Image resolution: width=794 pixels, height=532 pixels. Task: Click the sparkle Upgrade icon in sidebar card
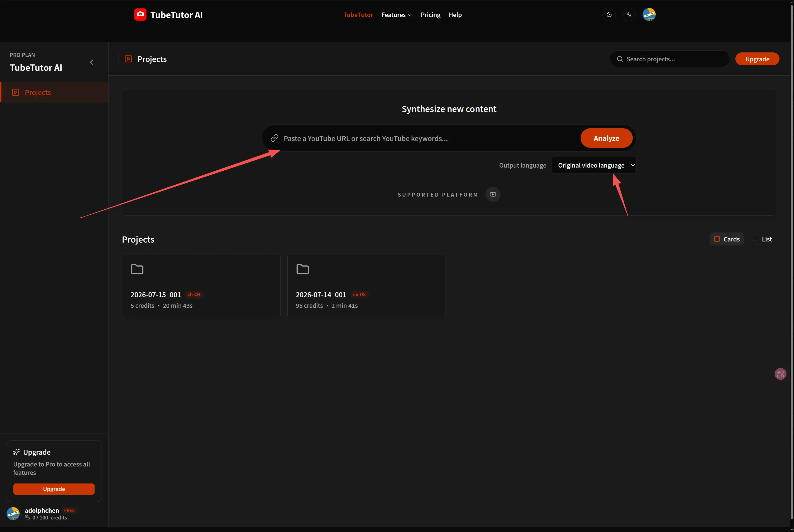click(16, 452)
